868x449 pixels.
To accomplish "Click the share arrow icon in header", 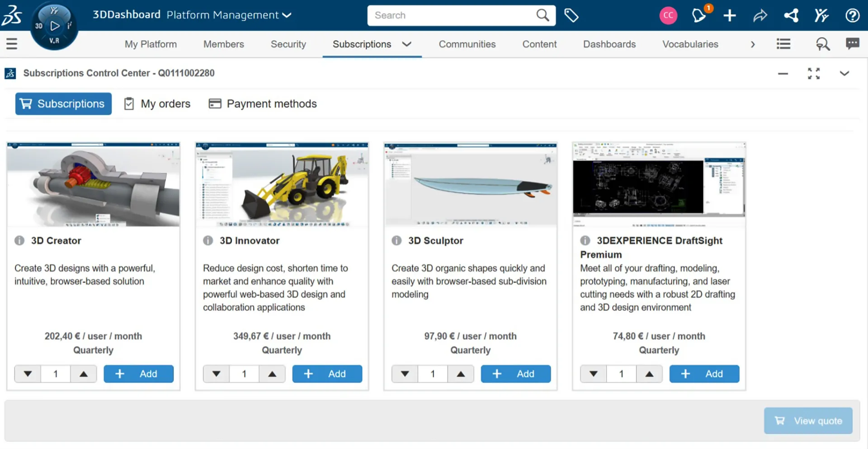I will coord(760,15).
